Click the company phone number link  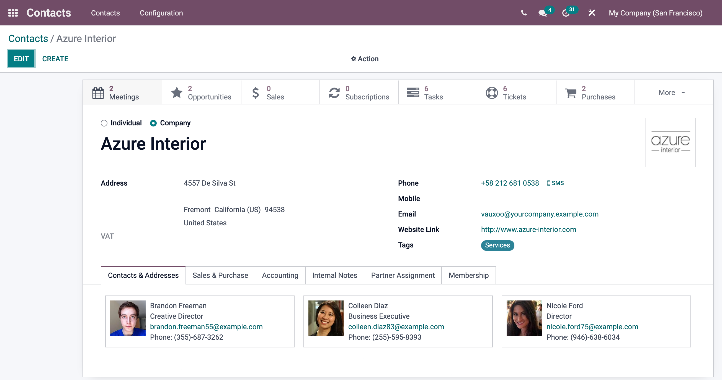tap(510, 183)
